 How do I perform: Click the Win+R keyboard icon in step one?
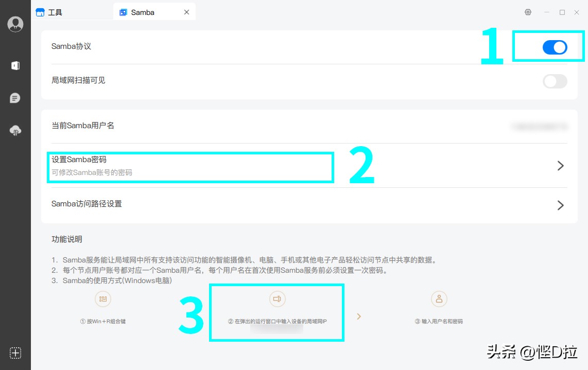coord(102,298)
